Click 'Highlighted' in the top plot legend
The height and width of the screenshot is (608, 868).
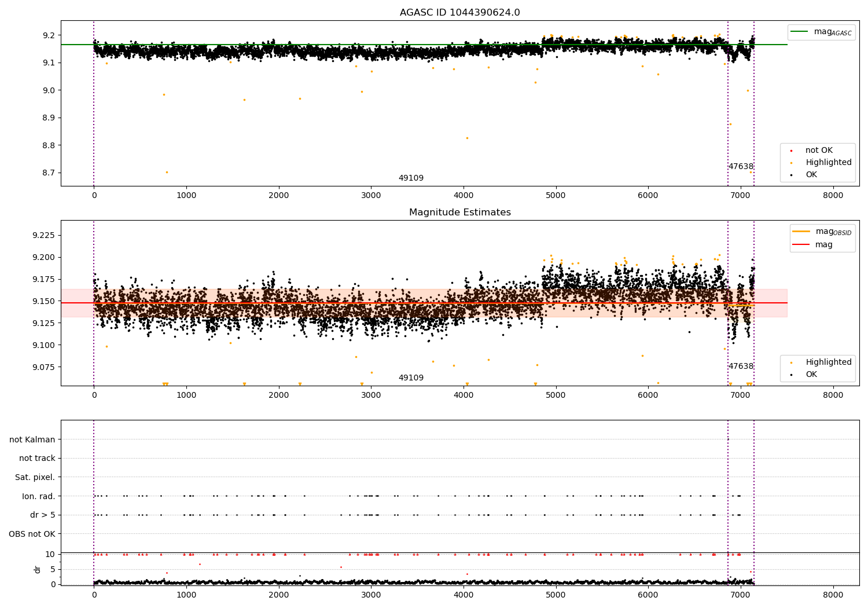pyautogui.click(x=828, y=163)
